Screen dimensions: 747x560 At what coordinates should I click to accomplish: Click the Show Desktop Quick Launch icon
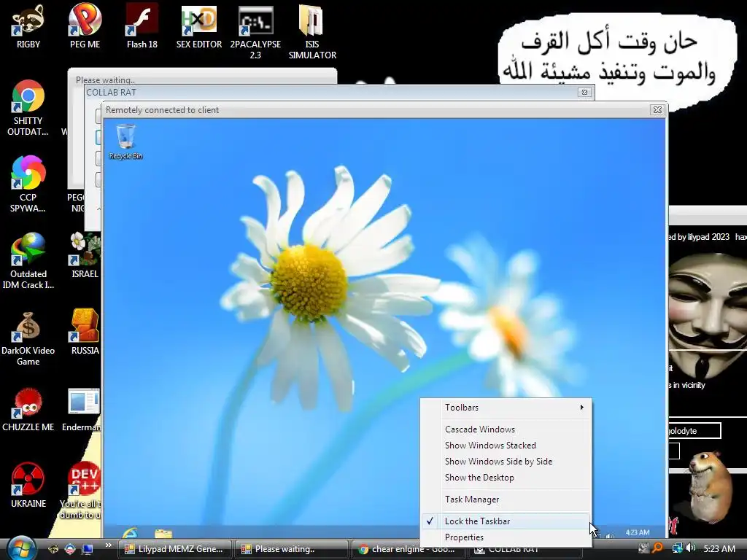pyautogui.click(x=88, y=548)
